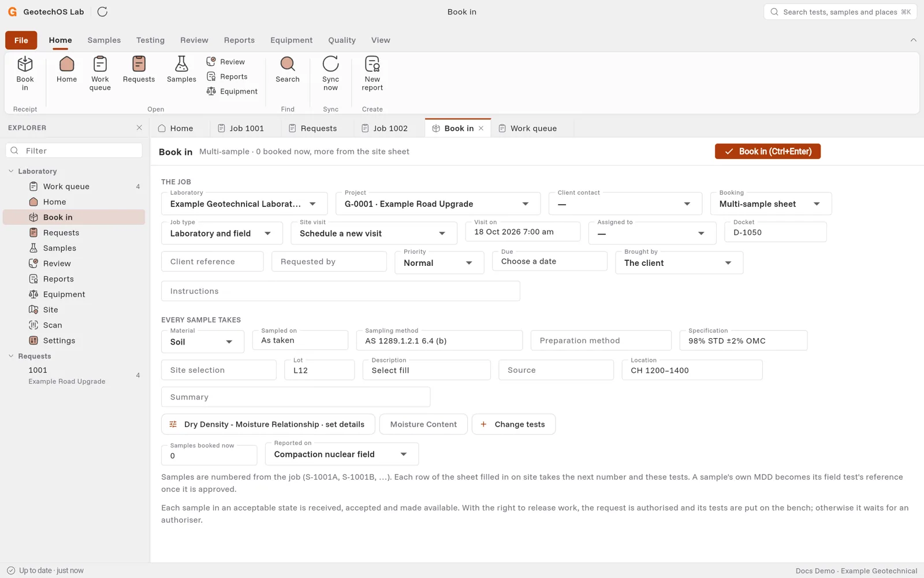924x578 pixels.
Task: Click the Book in (Ctrl+Enter) button
Action: point(767,151)
